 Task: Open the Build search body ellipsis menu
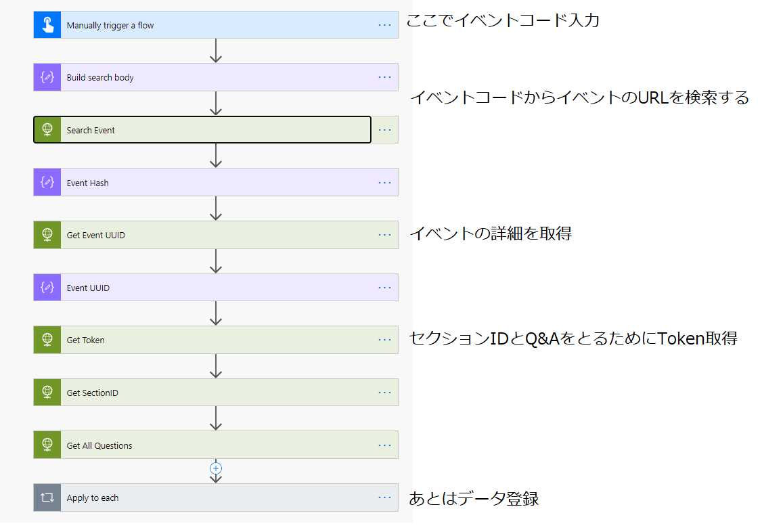(384, 77)
